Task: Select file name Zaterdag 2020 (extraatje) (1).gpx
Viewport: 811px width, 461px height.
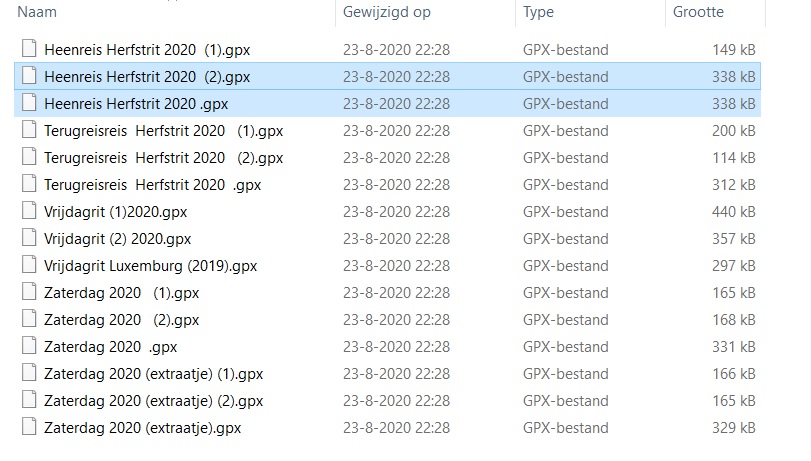Action: [x=154, y=374]
